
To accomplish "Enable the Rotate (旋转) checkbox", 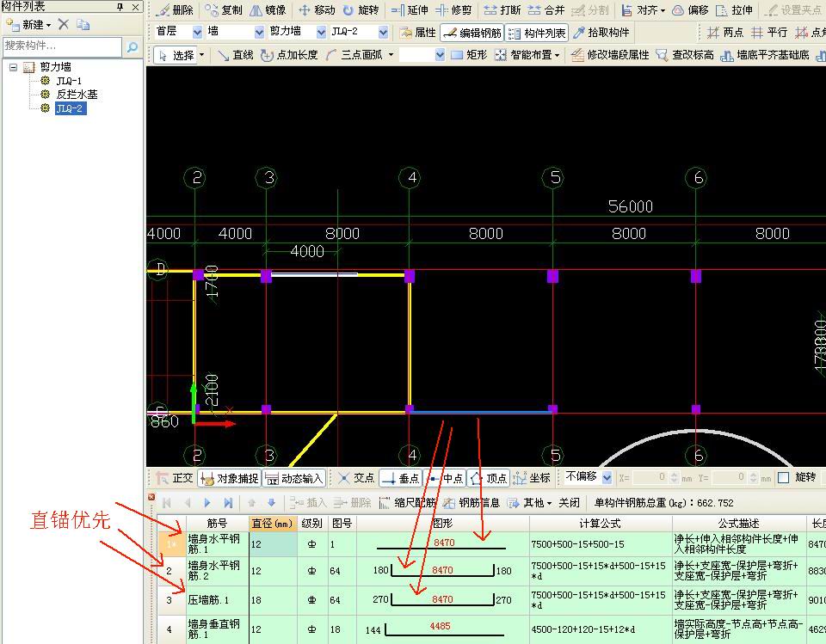I will 784,477.
